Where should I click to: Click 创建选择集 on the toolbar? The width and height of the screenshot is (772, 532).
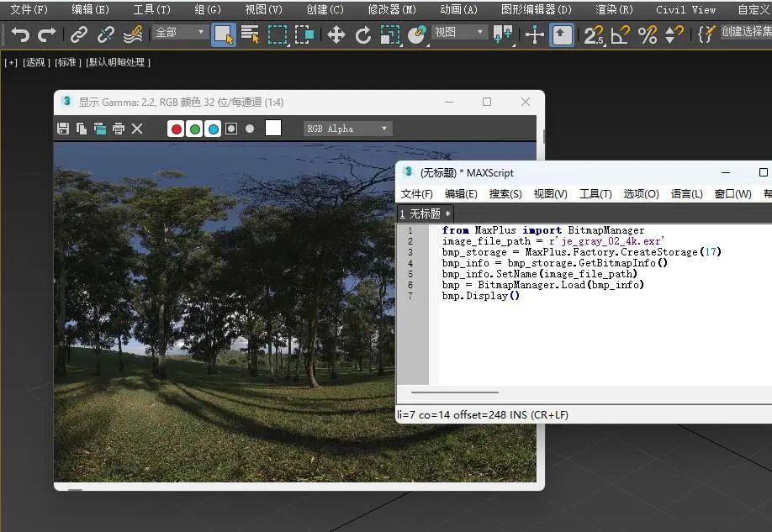point(748,35)
